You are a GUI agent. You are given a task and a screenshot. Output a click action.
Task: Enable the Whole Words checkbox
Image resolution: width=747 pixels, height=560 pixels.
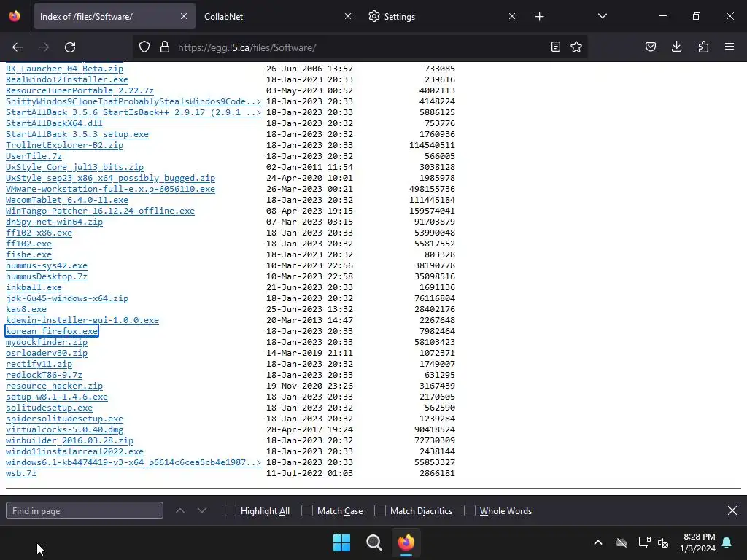tap(470, 510)
